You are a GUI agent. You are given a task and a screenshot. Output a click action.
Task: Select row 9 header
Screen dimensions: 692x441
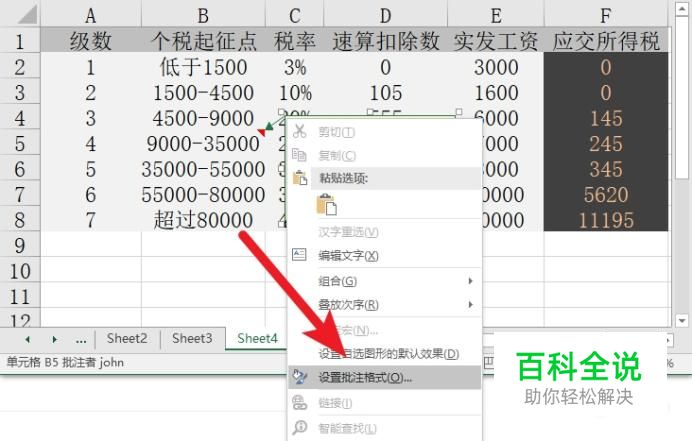pyautogui.click(x=20, y=245)
